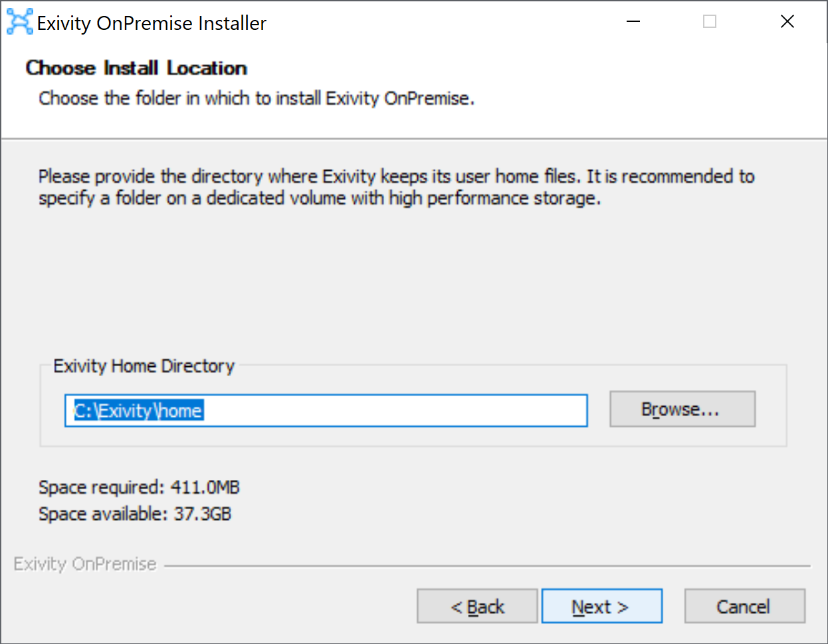Click the Space required: 411.0MB text
The height and width of the screenshot is (644, 828).
[x=139, y=487]
